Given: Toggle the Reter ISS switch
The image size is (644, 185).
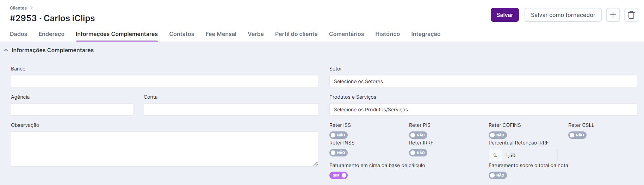Looking at the screenshot, I should pos(338,135).
